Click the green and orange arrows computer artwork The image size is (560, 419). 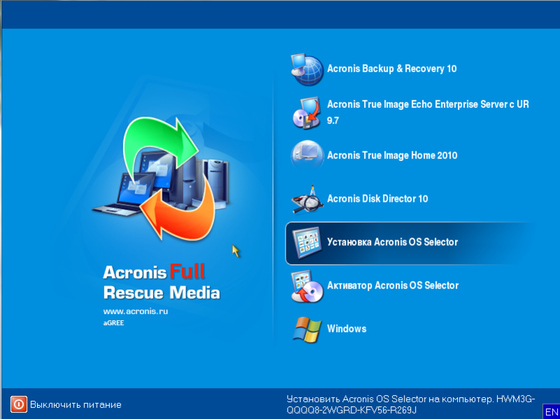[161, 179]
